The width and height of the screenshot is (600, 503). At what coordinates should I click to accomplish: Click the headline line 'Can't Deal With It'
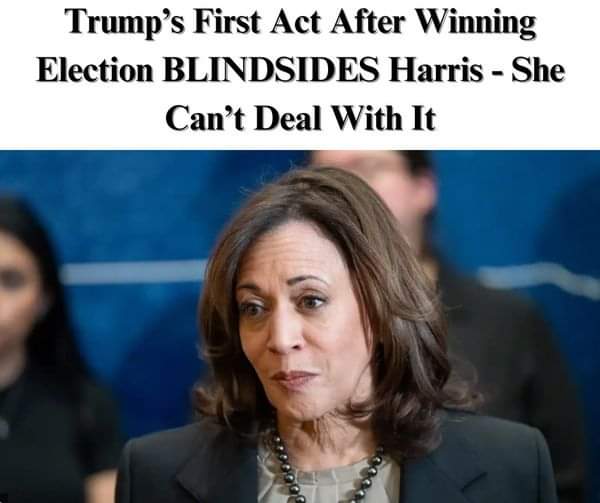[x=300, y=118]
